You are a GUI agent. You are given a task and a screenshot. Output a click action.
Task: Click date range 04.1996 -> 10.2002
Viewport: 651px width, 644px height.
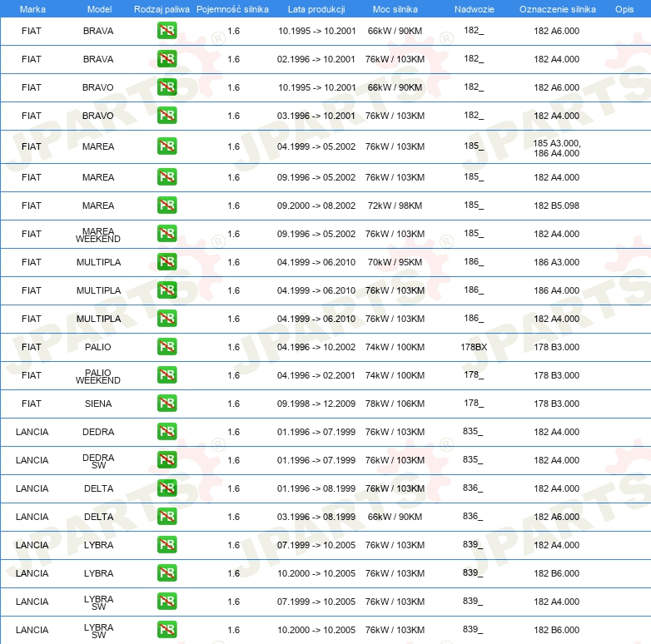(x=316, y=347)
